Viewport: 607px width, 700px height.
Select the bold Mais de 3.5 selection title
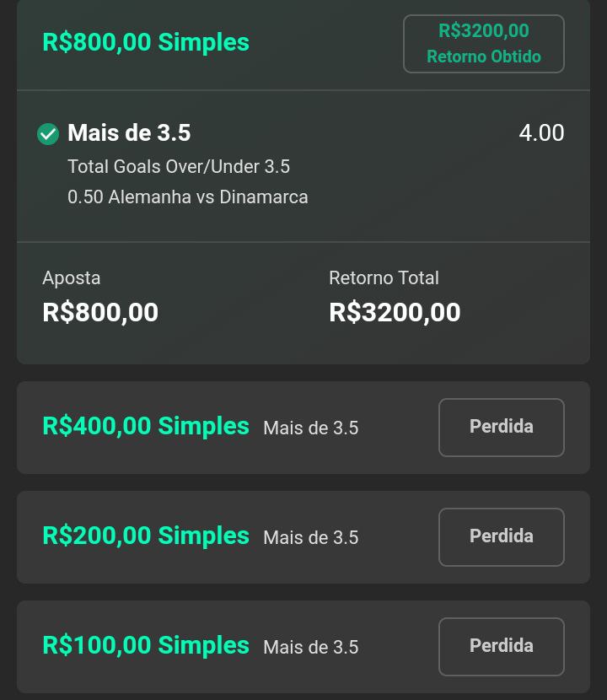pyautogui.click(x=129, y=133)
